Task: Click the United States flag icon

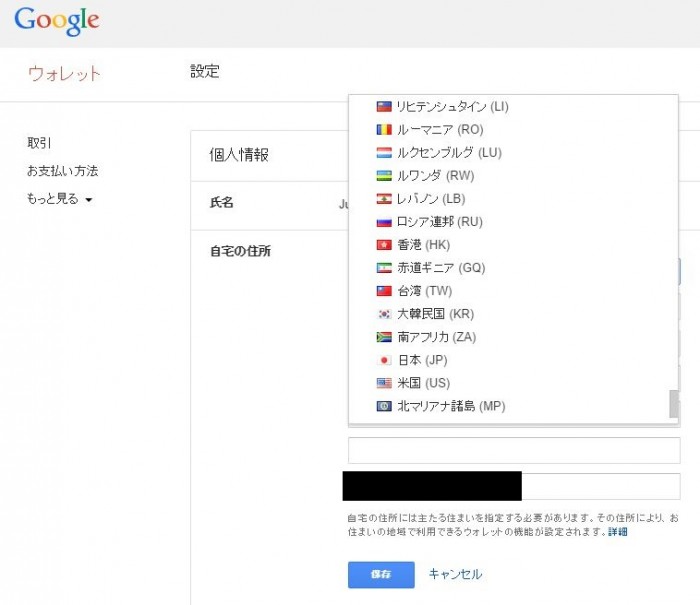Action: pos(383,383)
